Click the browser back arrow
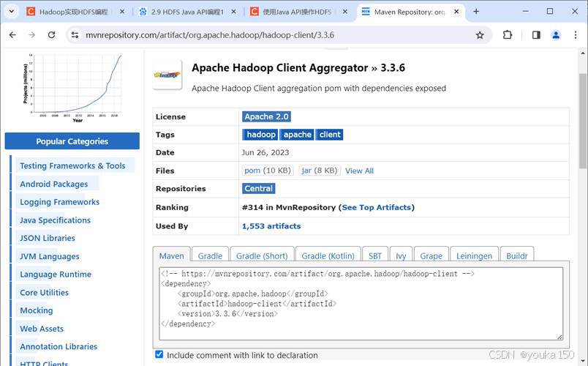This screenshot has width=588, height=366. click(12, 35)
